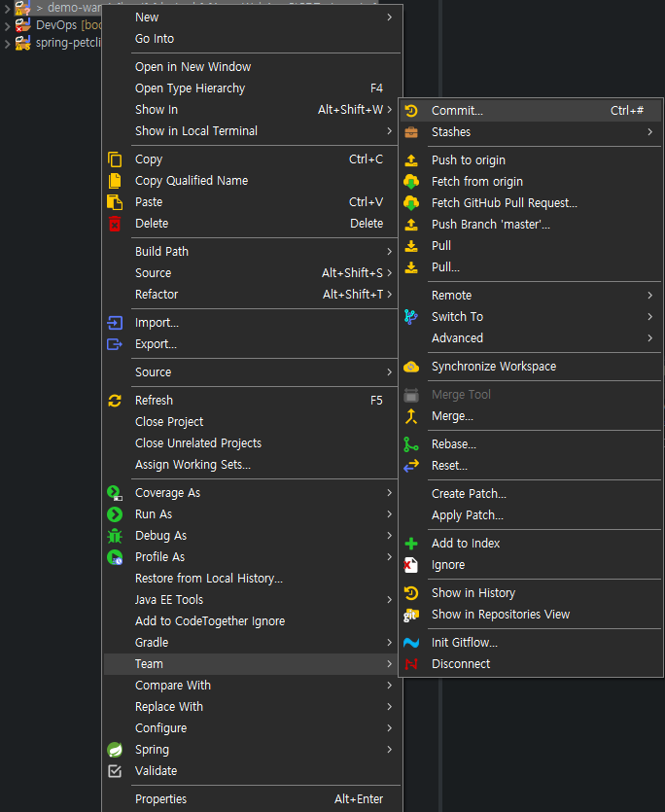
Task: Select Restore from Local History...
Action: 252,579
